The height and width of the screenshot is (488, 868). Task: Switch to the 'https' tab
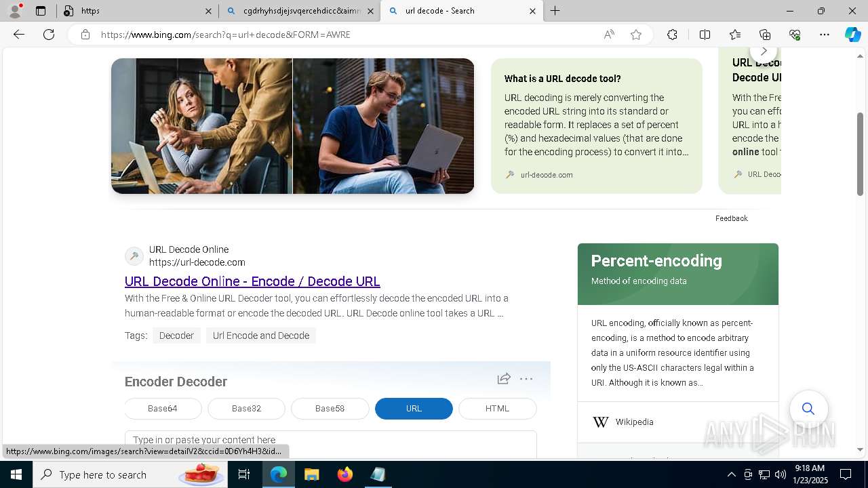point(136,11)
